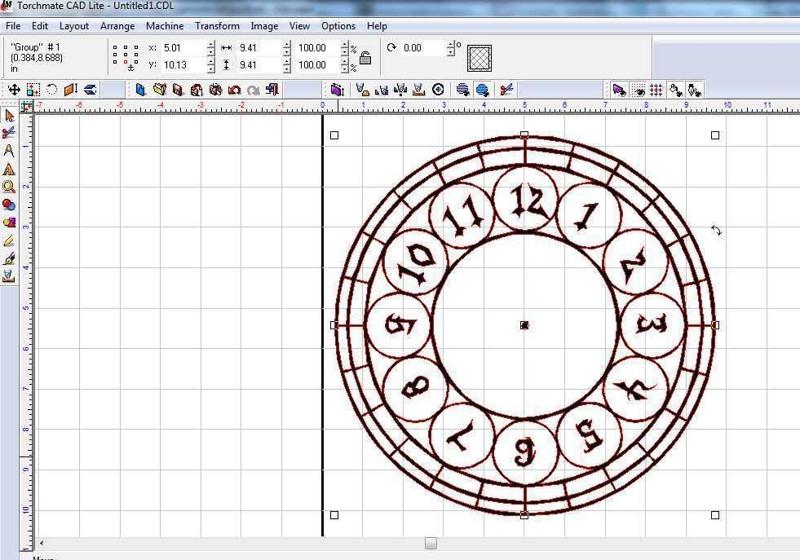This screenshot has height=560, width=800.
Task: Adjust the width percent spinner arrows
Action: pyautogui.click(x=344, y=48)
